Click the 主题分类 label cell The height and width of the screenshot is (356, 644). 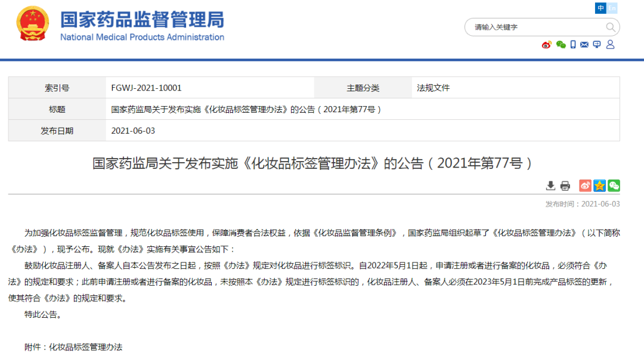(363, 88)
